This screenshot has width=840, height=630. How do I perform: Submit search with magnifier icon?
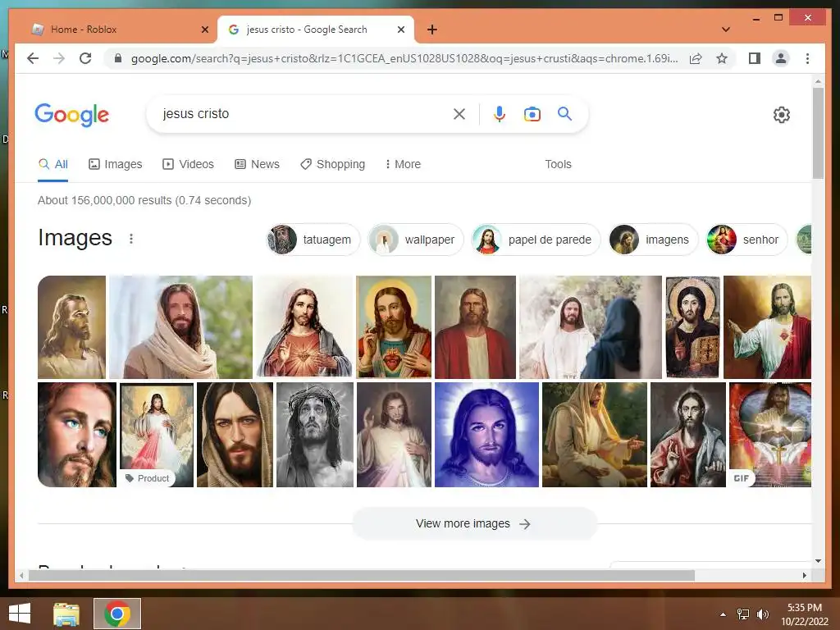564,113
